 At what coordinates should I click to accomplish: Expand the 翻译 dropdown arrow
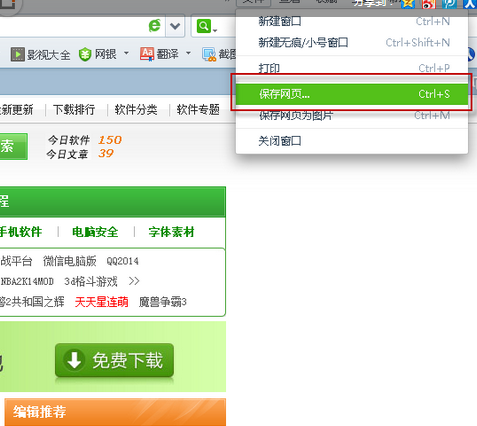coord(188,53)
